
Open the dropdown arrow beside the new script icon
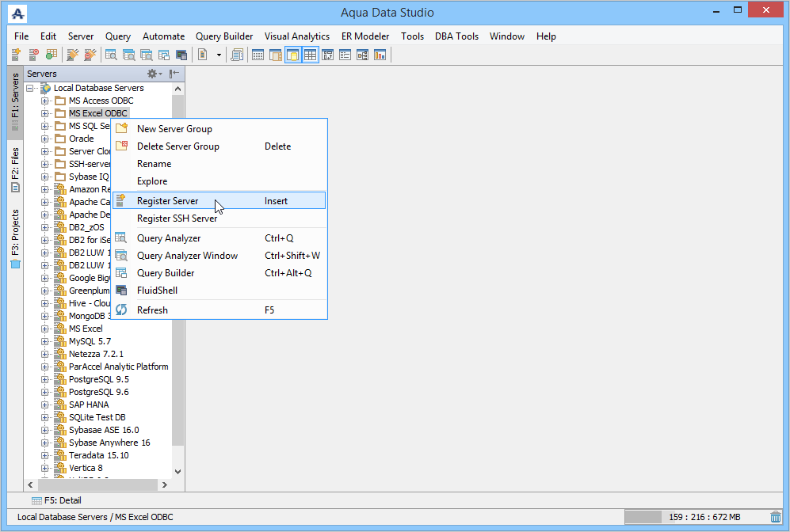(219, 55)
